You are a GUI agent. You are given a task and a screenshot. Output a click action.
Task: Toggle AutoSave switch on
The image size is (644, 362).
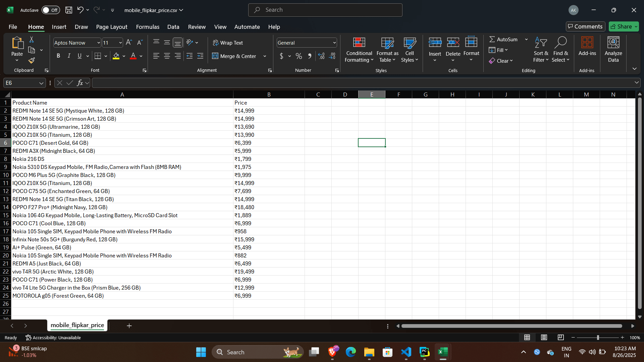click(51, 10)
